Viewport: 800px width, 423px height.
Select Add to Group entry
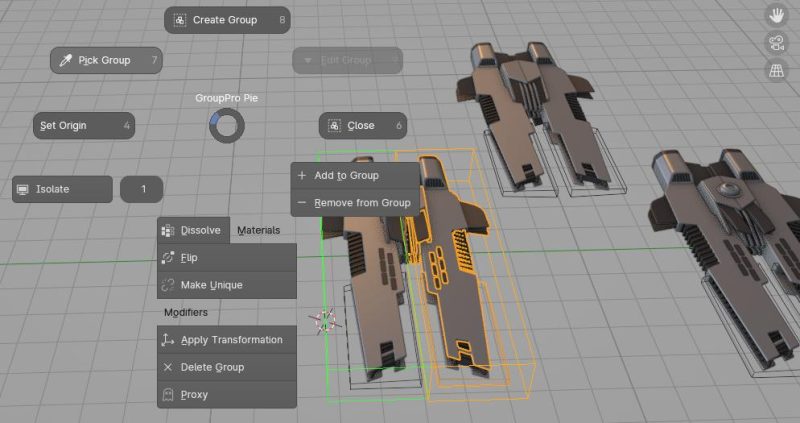(354, 175)
